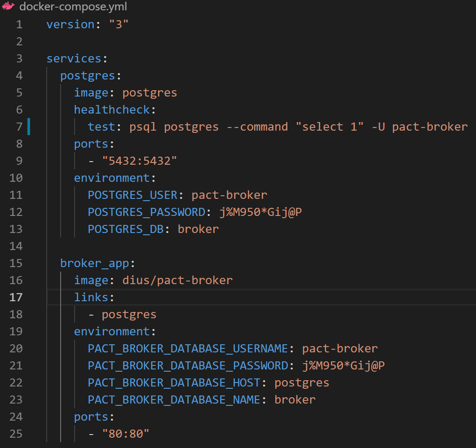Click the PACT_BROKER_DATABASE_USERNAME key
The height and width of the screenshot is (448, 476).
188,348
